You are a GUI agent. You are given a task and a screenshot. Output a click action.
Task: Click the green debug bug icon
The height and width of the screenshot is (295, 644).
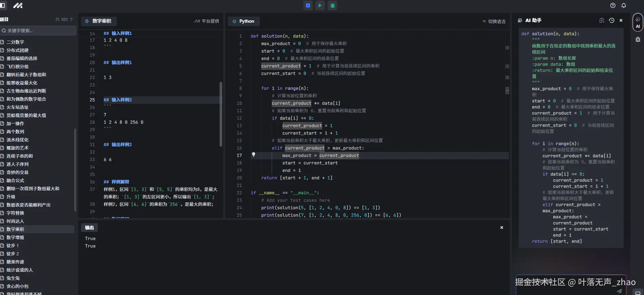332,5
